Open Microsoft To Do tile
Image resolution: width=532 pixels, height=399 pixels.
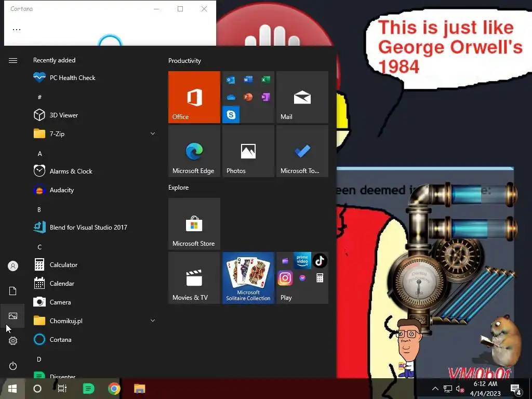click(x=302, y=151)
